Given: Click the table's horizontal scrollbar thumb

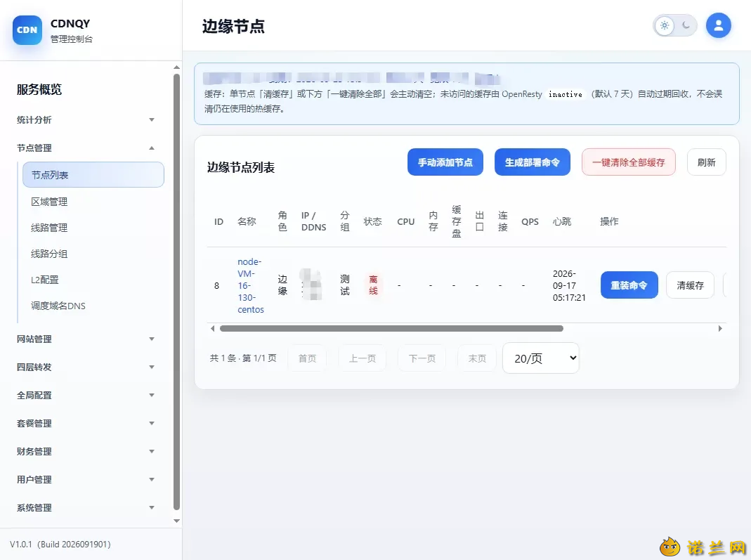Looking at the screenshot, I should point(391,329).
